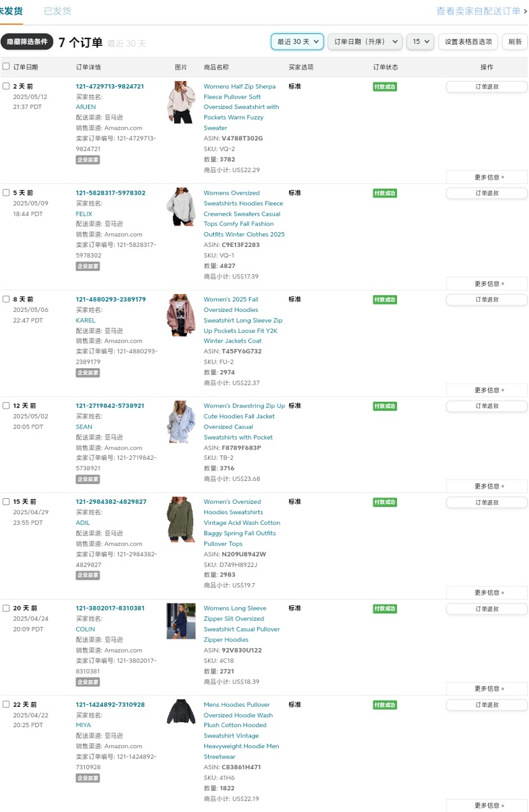Toggle the select-all checkbox in the table header
The height and width of the screenshot is (812, 529).
click(6, 65)
